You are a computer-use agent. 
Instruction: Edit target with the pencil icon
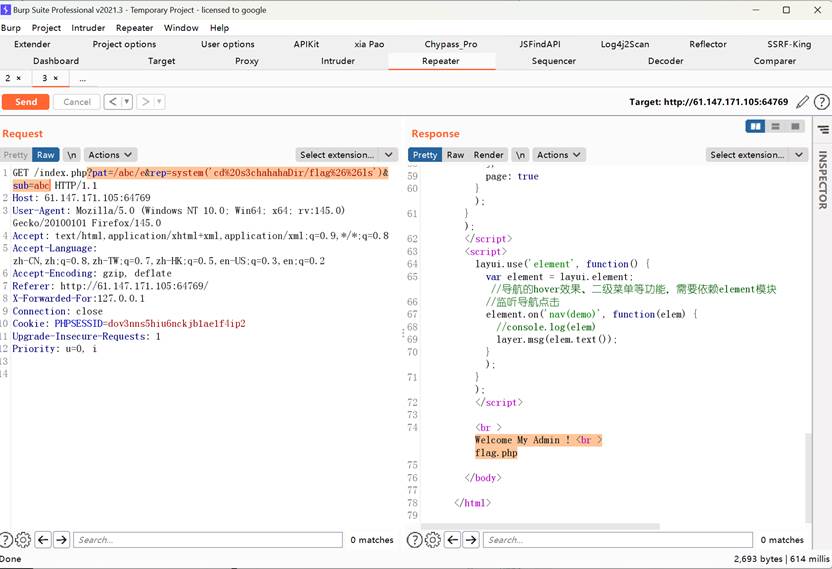802,101
